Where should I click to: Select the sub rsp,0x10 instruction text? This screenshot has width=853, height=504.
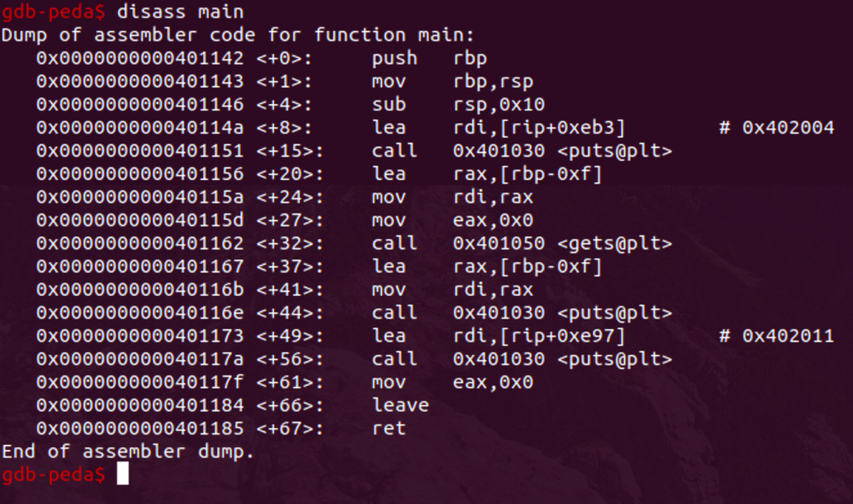(458, 104)
